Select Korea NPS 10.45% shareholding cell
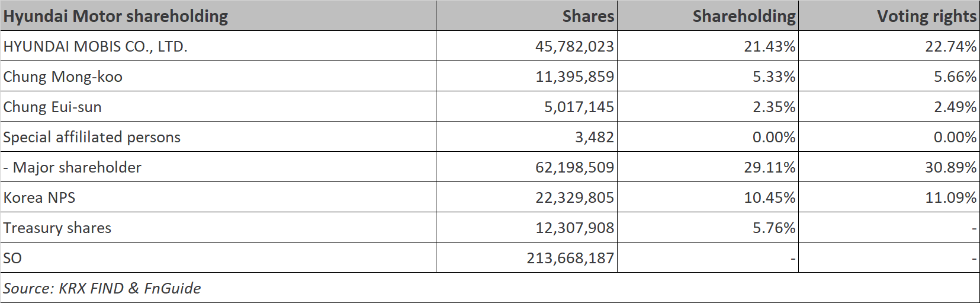 pyautogui.click(x=769, y=197)
